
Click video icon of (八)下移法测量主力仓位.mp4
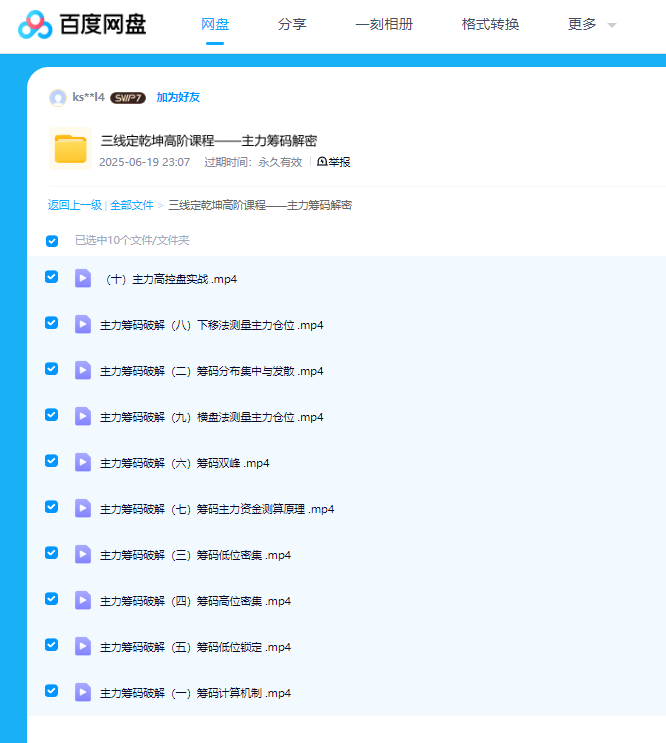coord(83,324)
